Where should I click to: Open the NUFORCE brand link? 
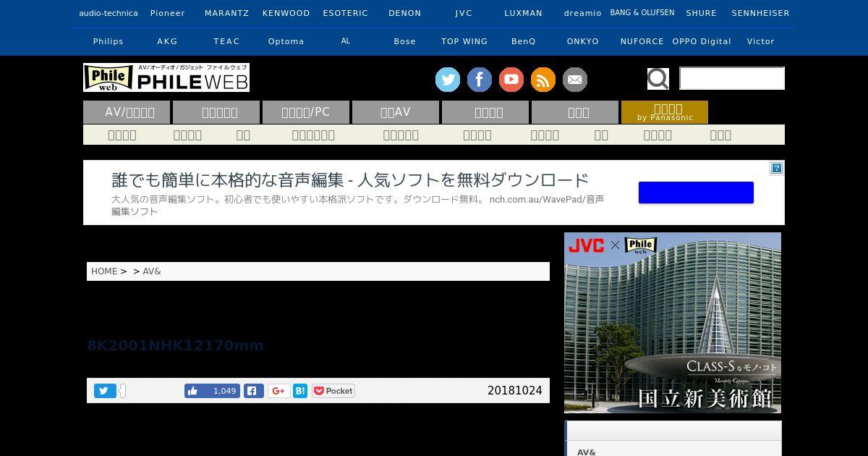[642, 41]
